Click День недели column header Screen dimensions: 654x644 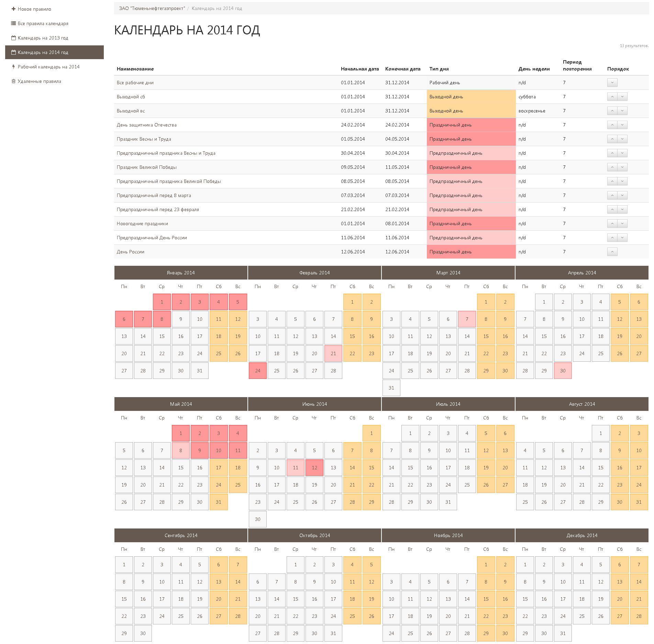click(x=534, y=69)
